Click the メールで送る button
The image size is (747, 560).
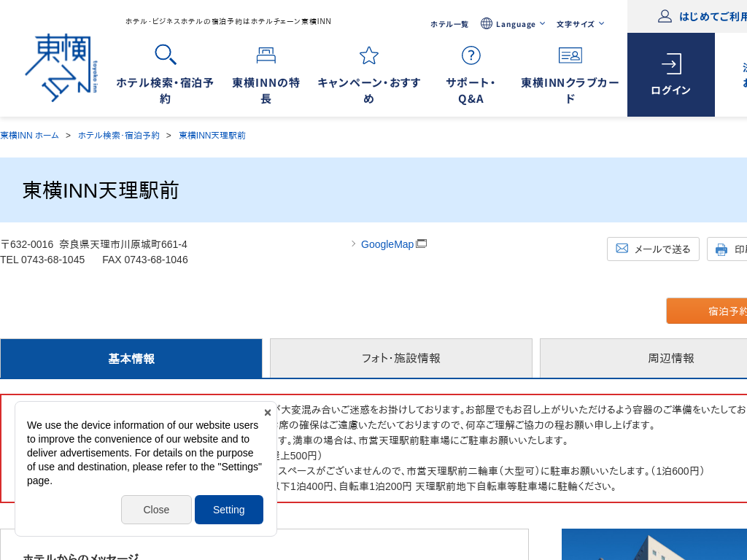[x=653, y=249]
